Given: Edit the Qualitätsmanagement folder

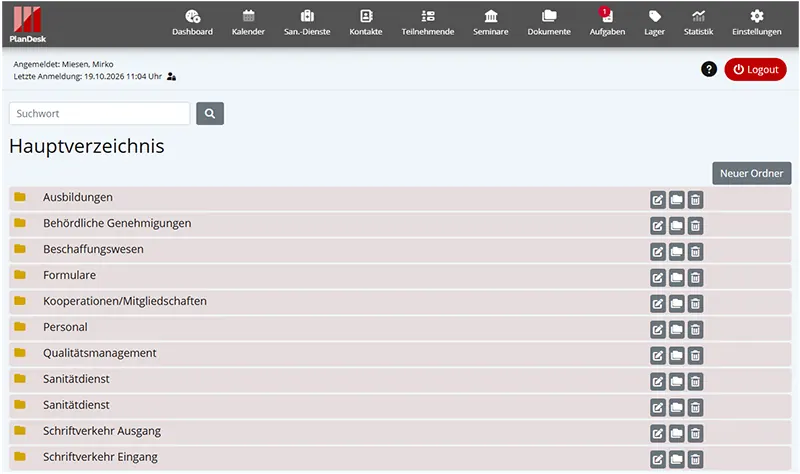Looking at the screenshot, I should (658, 356).
